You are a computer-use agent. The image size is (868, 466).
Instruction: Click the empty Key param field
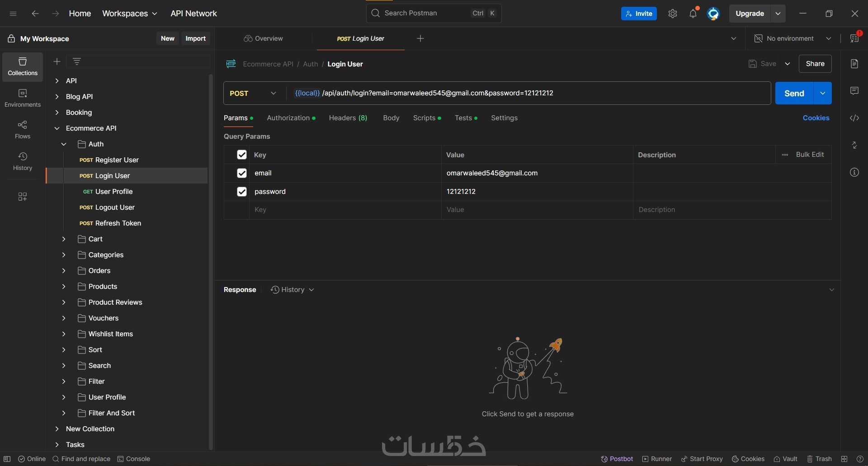(345, 210)
